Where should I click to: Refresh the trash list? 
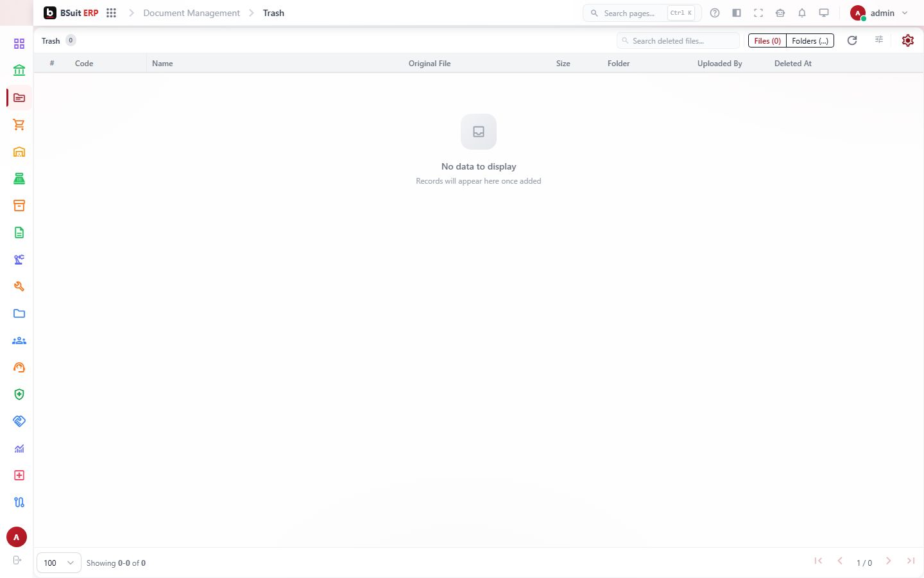tap(852, 40)
